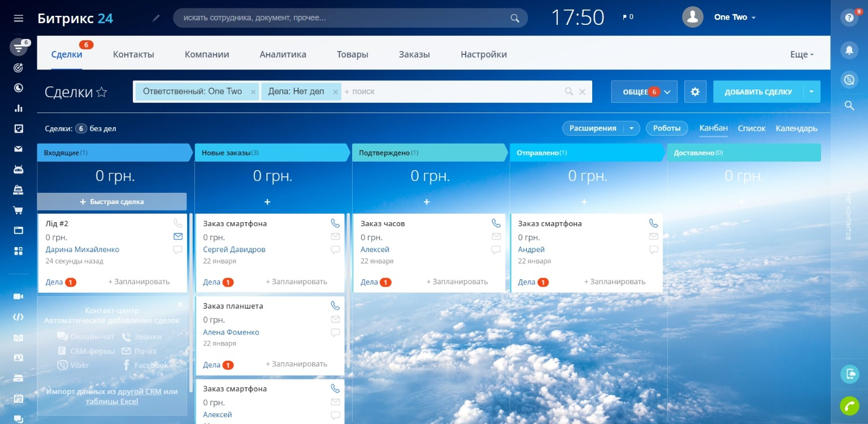Switch to Список view

[752, 128]
